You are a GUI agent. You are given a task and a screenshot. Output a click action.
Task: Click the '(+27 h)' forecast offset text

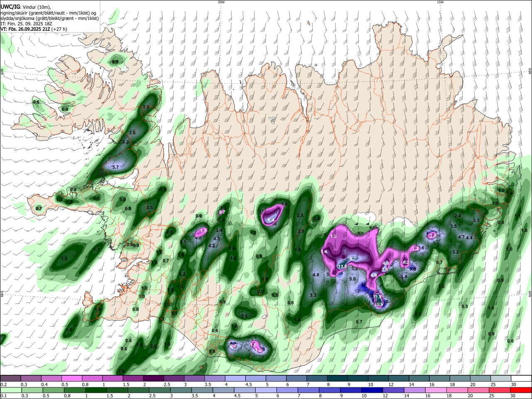(x=59, y=29)
